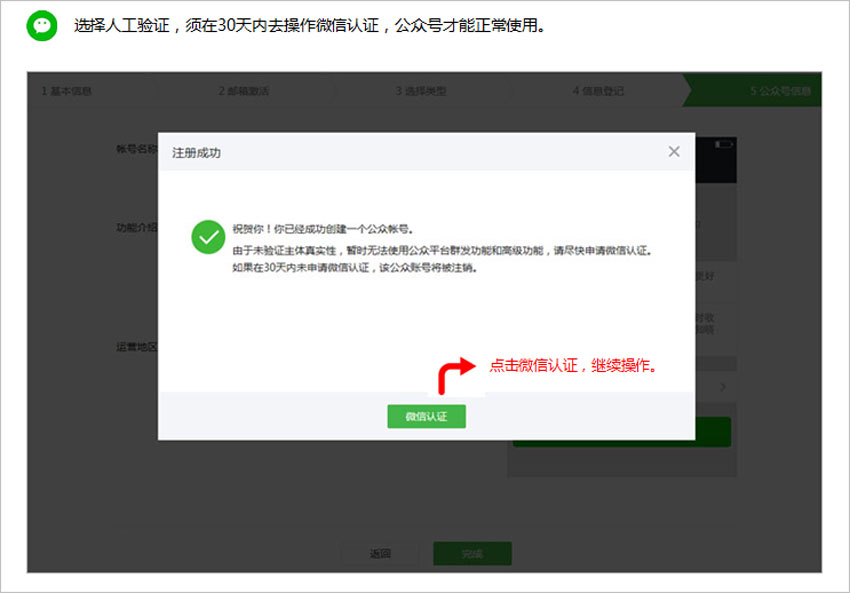Click the dimmed 返回 button
Viewport: 850px width, 593px height.
380,553
